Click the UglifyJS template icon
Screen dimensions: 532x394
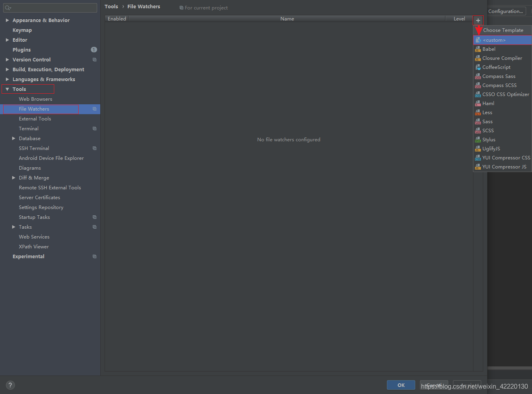point(478,149)
